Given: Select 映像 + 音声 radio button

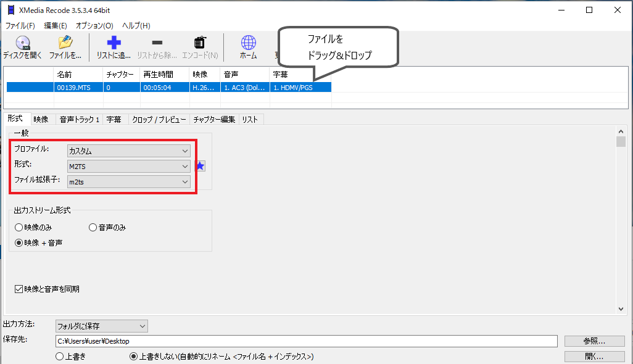Looking at the screenshot, I should (x=19, y=243).
